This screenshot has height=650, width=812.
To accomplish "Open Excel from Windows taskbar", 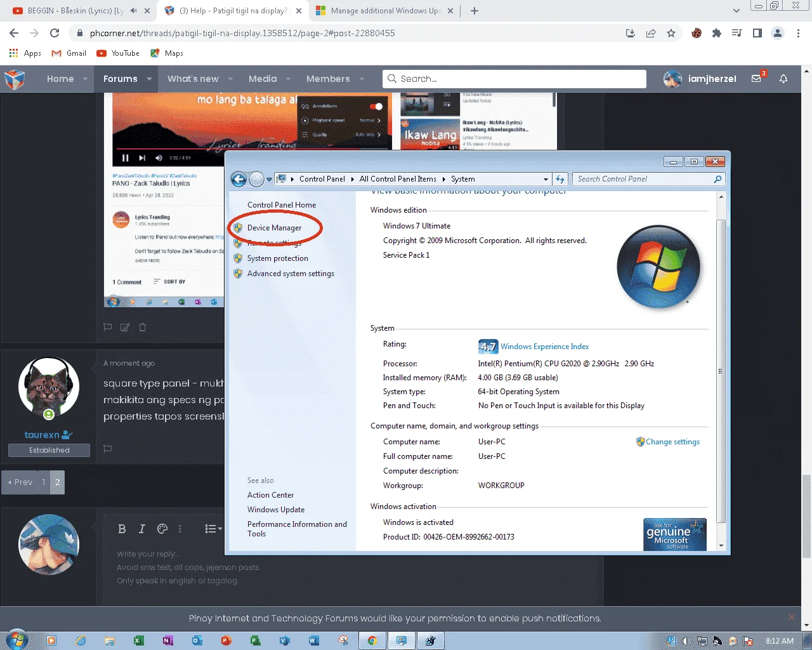I will pyautogui.click(x=139, y=640).
